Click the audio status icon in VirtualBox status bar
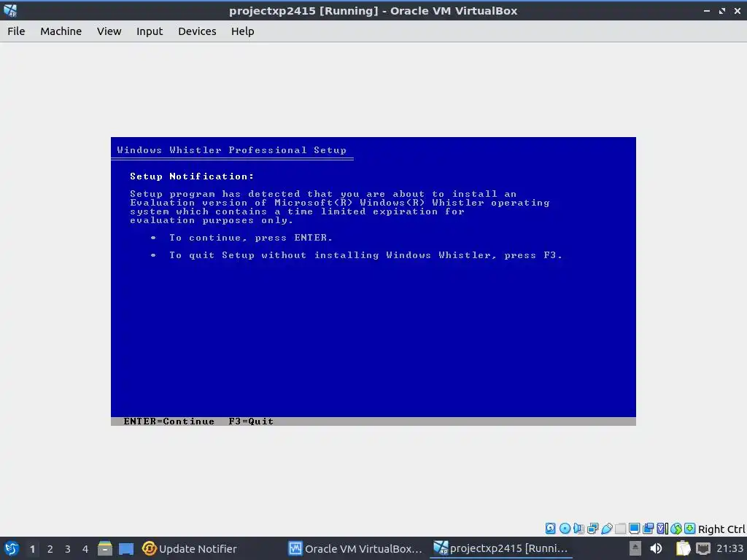Viewport: 747px width, 560px height. (x=578, y=528)
